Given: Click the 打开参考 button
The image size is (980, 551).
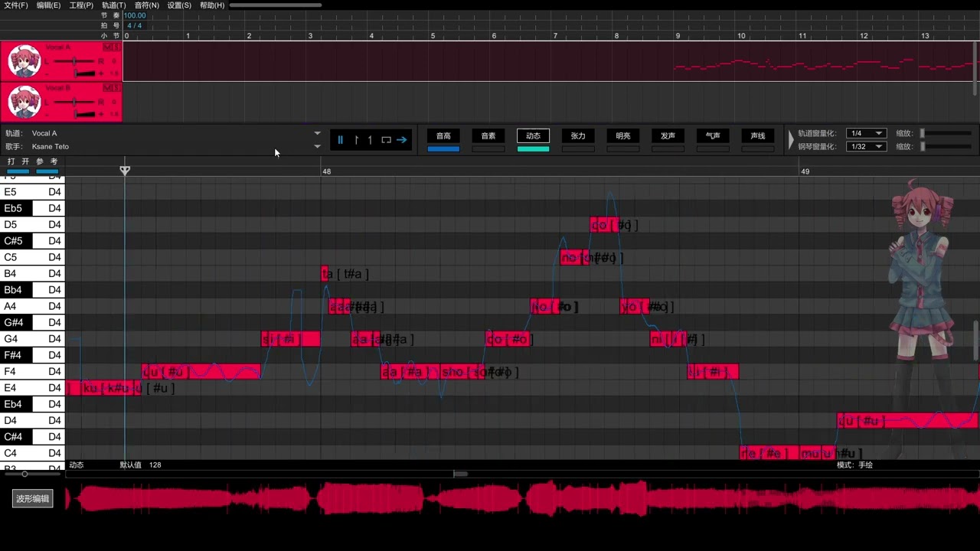Looking at the screenshot, I should point(32,161).
